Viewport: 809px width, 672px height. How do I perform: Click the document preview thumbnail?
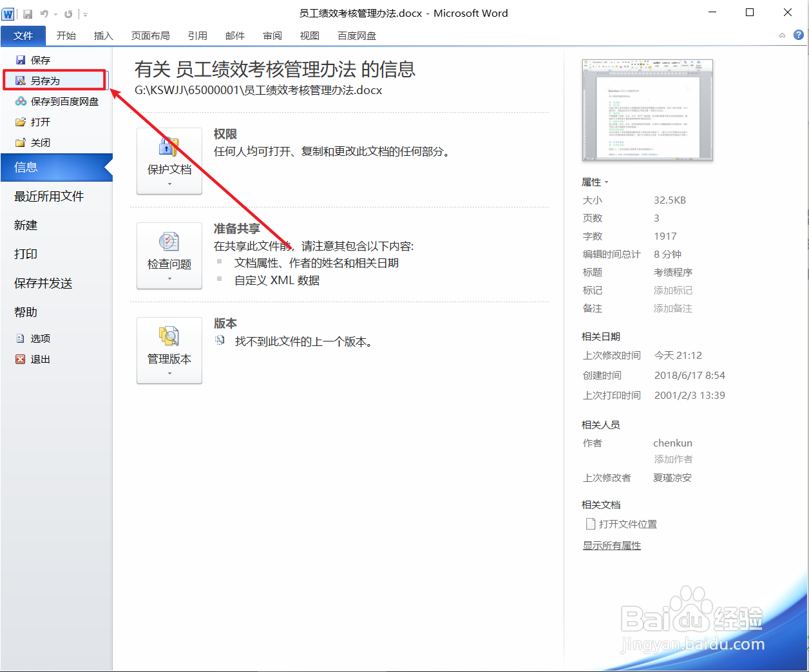647,110
